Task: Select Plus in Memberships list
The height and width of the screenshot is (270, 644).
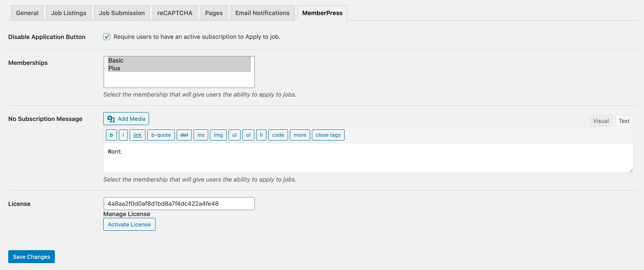Action: pyautogui.click(x=179, y=68)
